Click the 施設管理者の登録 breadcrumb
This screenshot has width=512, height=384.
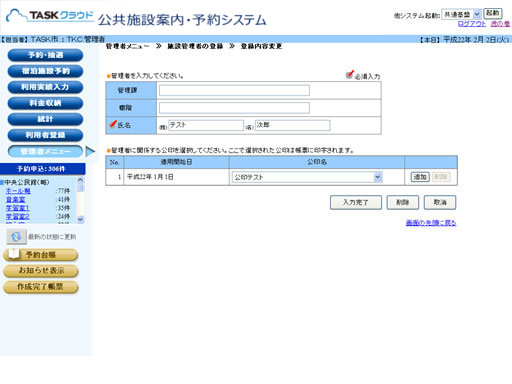[x=195, y=46]
